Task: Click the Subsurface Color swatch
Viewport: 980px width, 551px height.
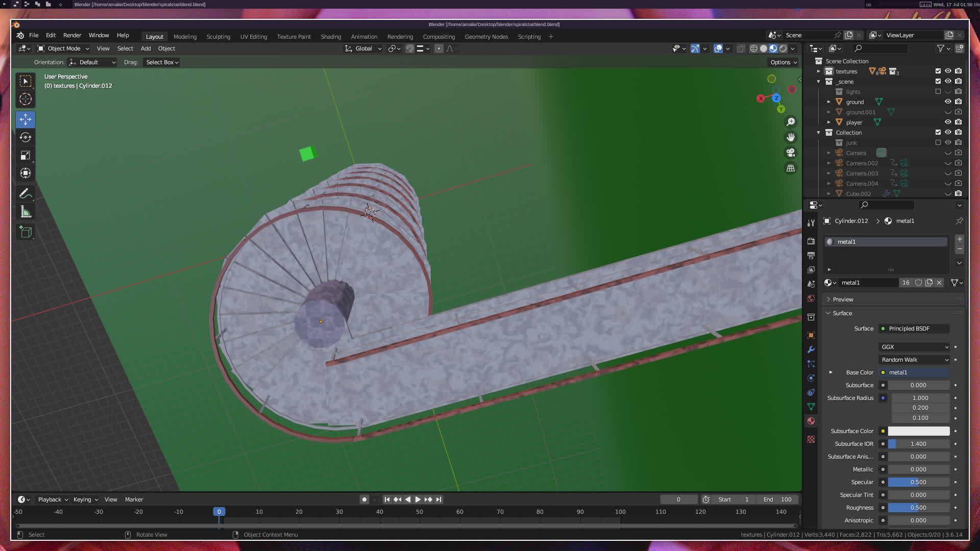Action: 918,431
